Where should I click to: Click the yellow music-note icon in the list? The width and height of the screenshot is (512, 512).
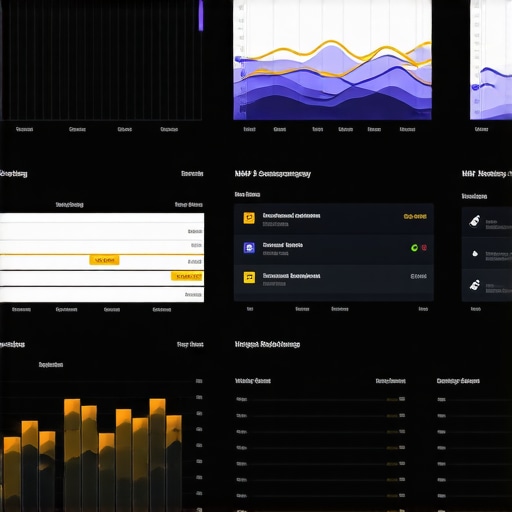point(249,277)
